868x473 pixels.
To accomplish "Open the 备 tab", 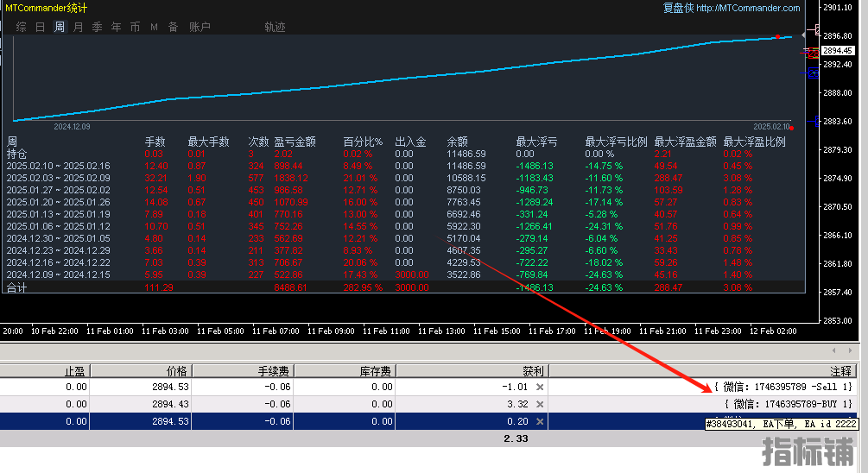I will click(173, 27).
